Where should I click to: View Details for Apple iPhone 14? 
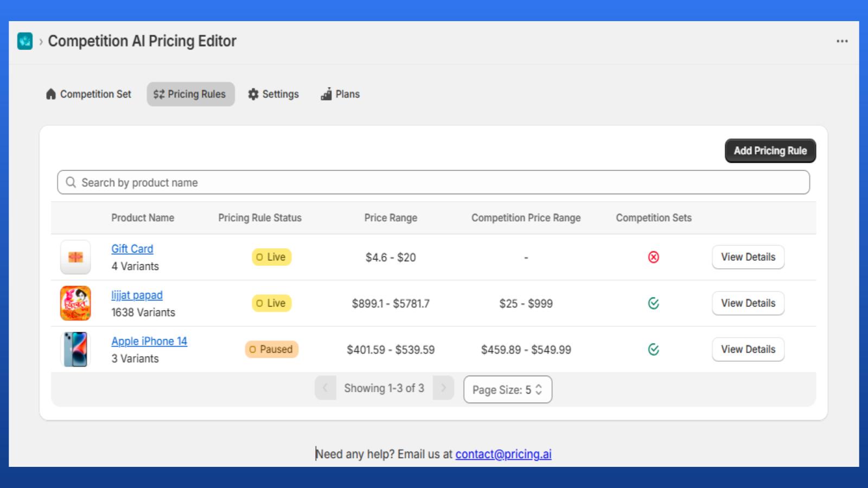pyautogui.click(x=748, y=349)
